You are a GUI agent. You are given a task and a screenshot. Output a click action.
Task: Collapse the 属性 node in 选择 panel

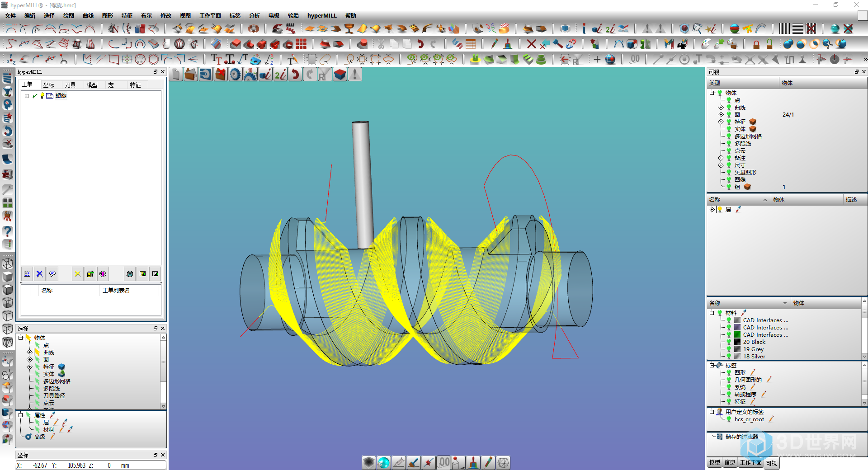click(x=20, y=415)
